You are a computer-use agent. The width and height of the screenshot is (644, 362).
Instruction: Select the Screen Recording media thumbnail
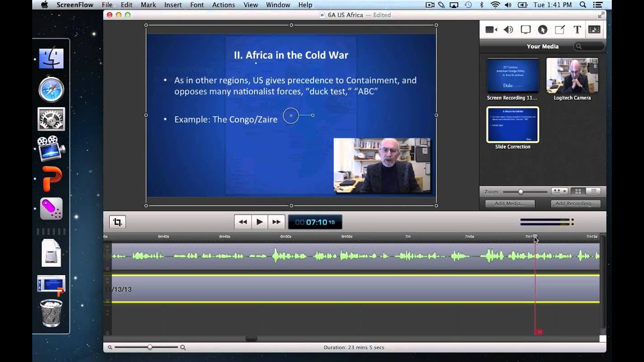coord(513,75)
